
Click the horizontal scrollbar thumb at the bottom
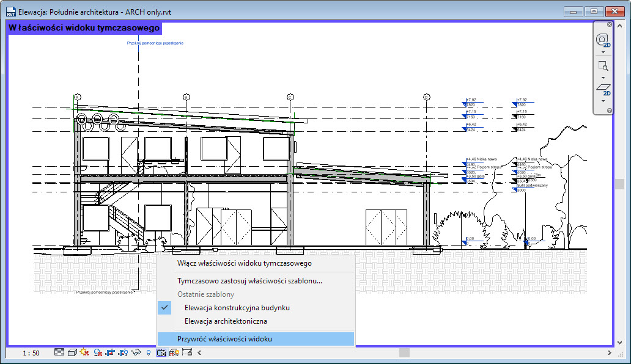coord(404,352)
